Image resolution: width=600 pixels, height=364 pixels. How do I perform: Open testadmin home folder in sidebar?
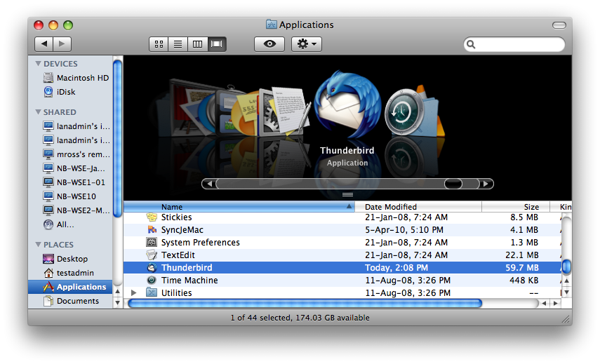coord(69,273)
